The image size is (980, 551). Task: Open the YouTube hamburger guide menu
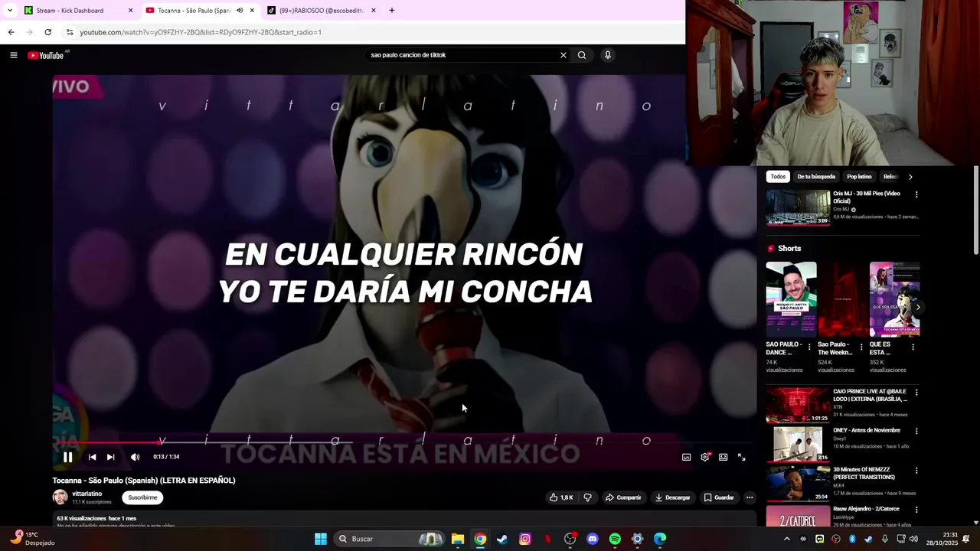pos(13,55)
